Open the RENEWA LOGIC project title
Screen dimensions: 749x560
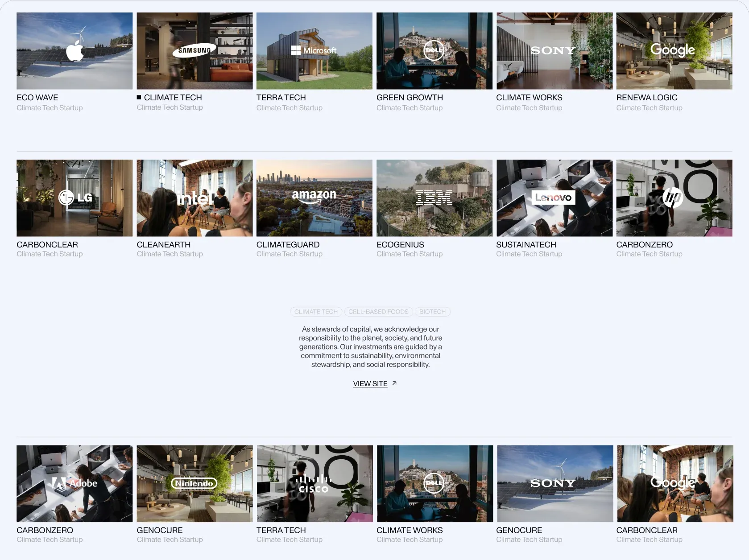coord(646,98)
